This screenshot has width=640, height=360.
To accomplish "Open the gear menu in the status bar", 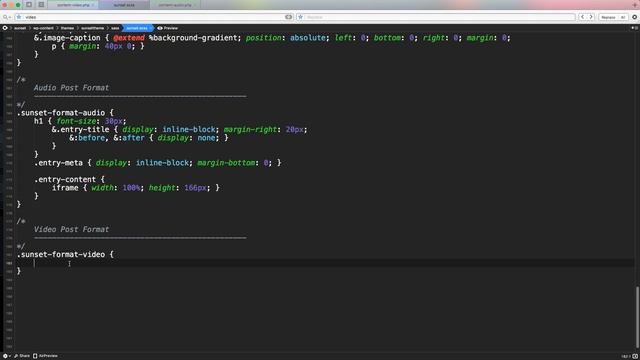I will coord(6,356).
